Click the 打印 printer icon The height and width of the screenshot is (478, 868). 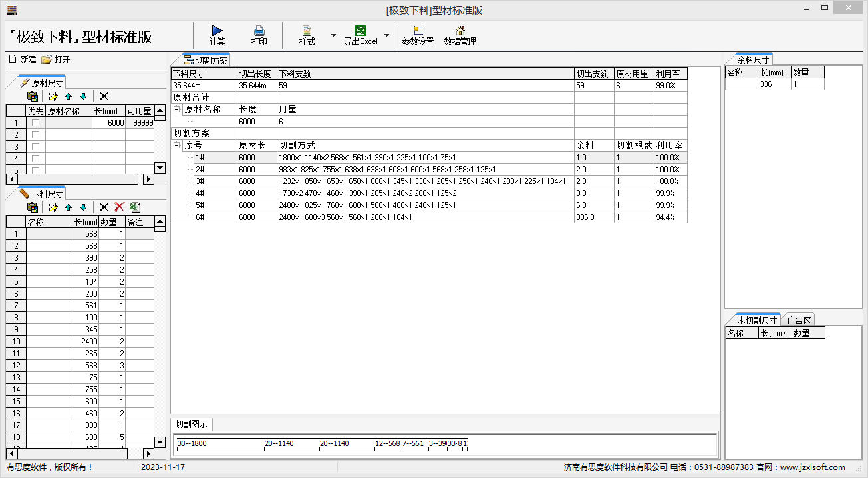coord(259,31)
